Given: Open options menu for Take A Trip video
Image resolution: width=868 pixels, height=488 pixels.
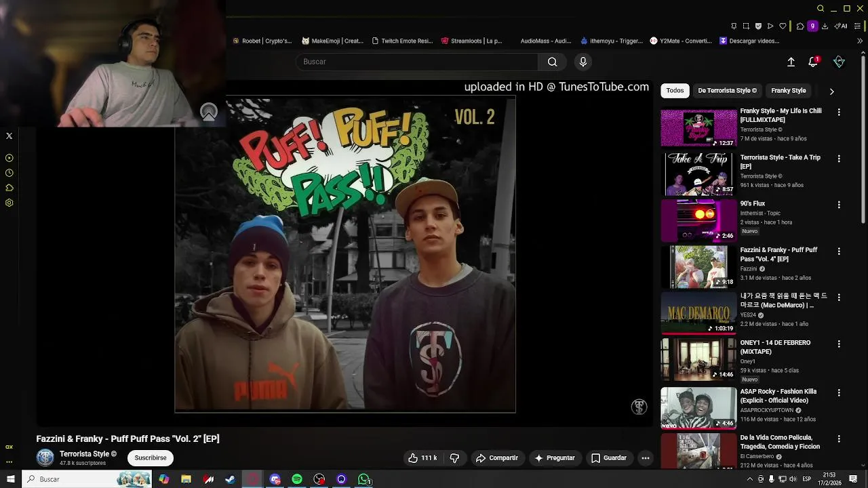Looking at the screenshot, I should 839,159.
